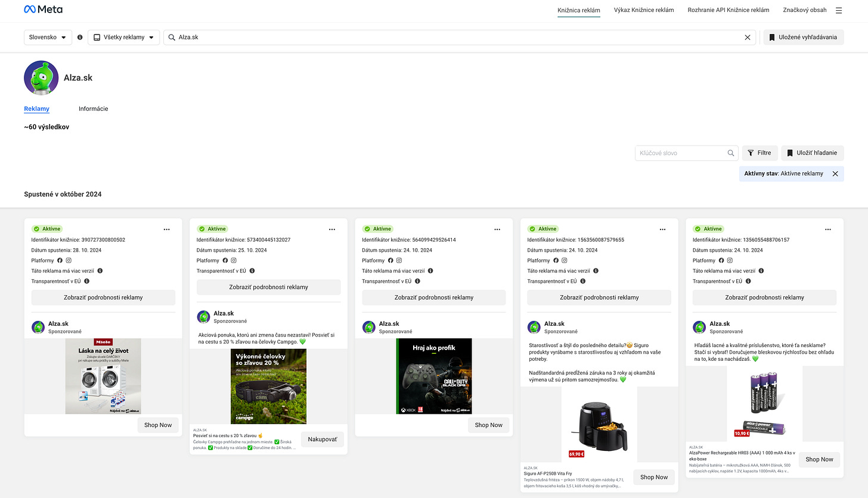
Task: Open the Filtre button
Action: tap(759, 153)
